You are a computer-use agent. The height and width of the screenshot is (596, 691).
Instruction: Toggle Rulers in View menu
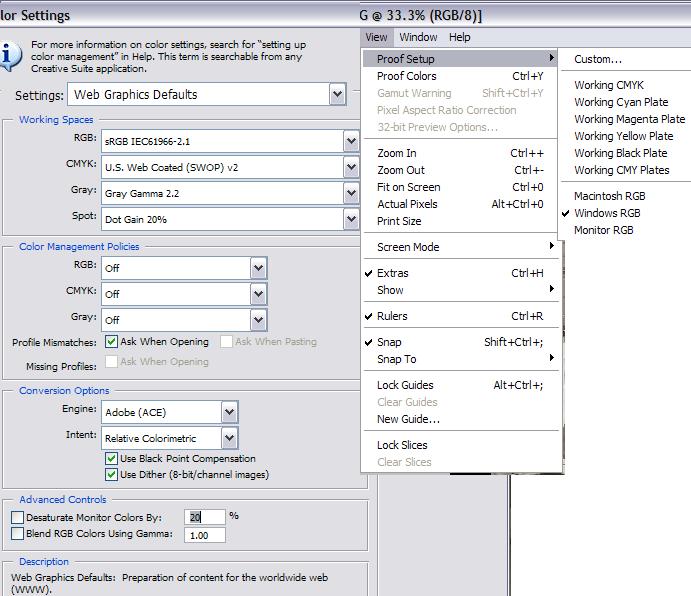(x=460, y=316)
